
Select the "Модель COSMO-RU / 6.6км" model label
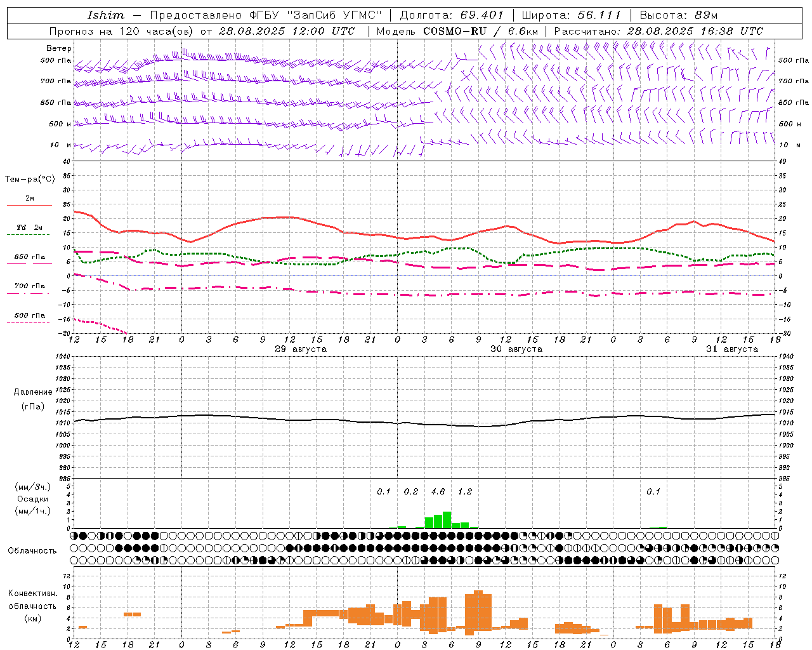pyautogui.click(x=457, y=31)
